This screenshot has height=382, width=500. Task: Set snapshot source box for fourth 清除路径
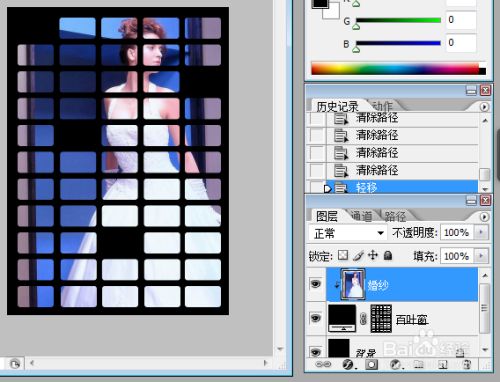[x=317, y=171]
